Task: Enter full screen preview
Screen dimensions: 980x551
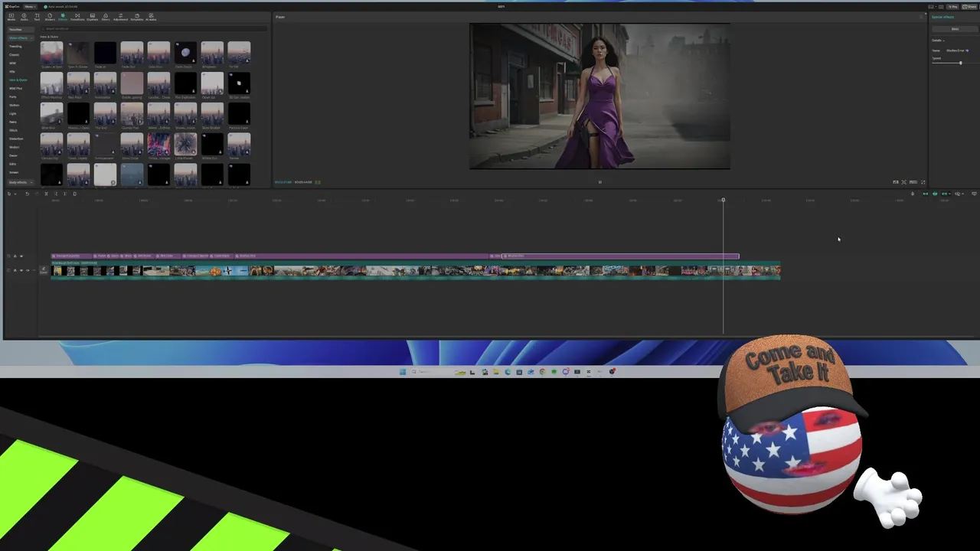Action: tap(923, 182)
